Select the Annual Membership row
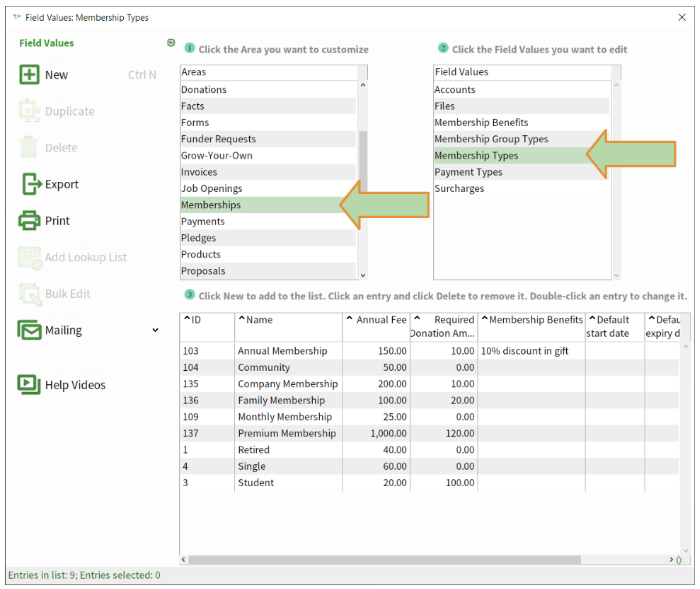This screenshot has height=589, width=700. 429,351
